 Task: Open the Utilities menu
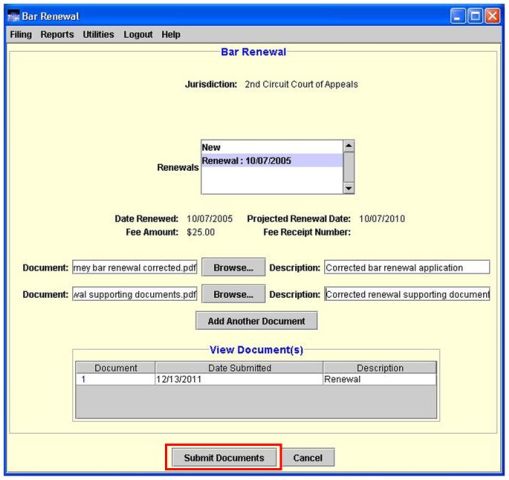[x=98, y=34]
